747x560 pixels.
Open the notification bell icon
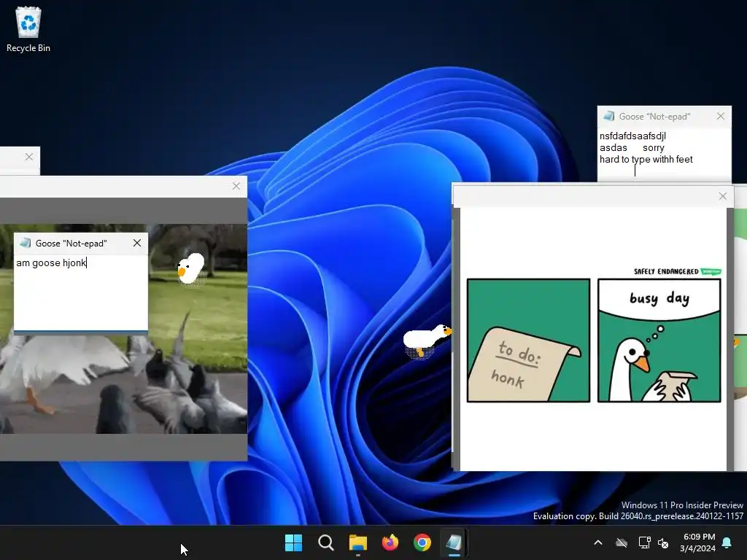tap(727, 542)
